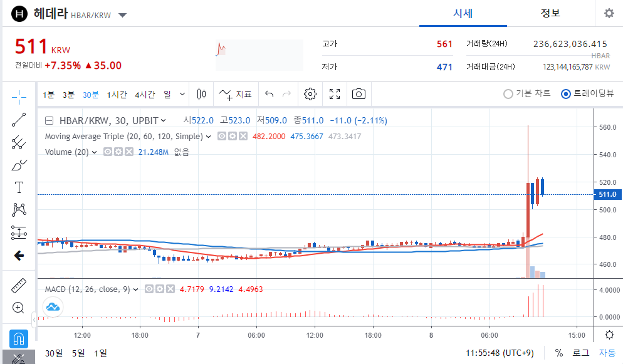Toggle percent scale on the price axis
Screen dimensions: 623x364
coord(559,353)
